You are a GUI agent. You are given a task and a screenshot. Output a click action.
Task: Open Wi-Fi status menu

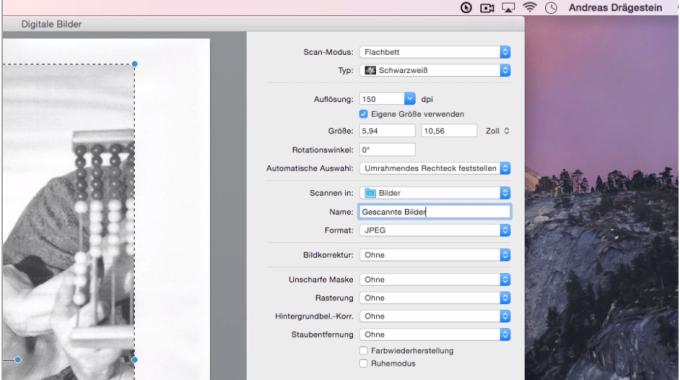pos(530,7)
